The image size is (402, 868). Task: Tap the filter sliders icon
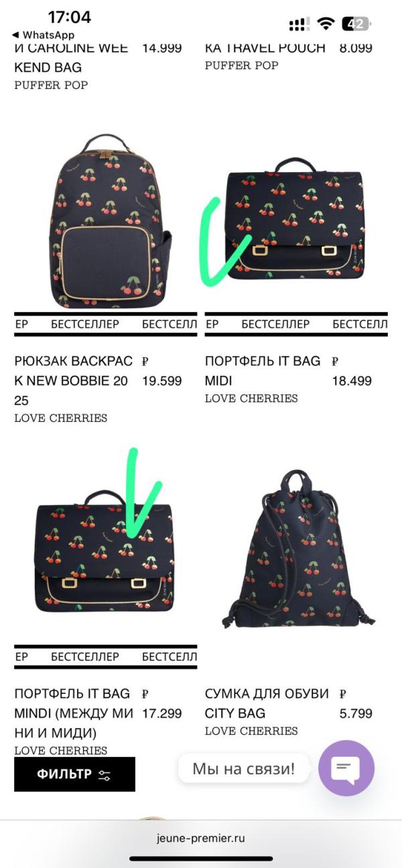click(x=105, y=775)
